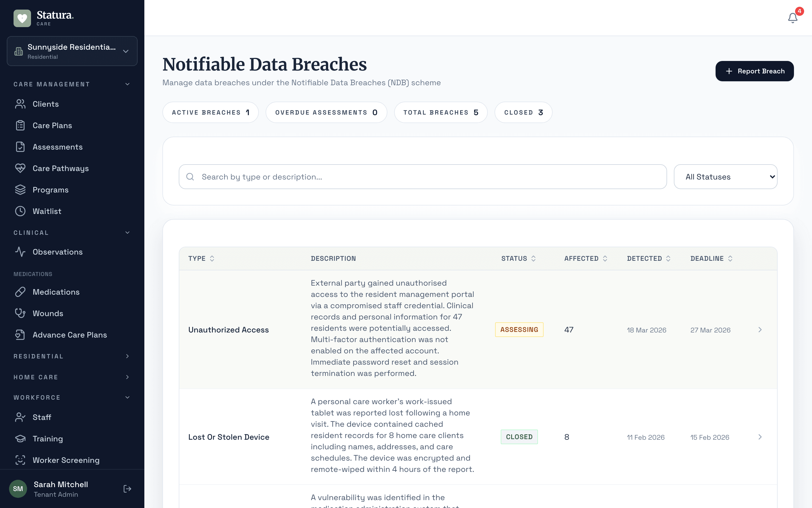
Task: Sort by Deadline column arrows
Action: coord(730,258)
